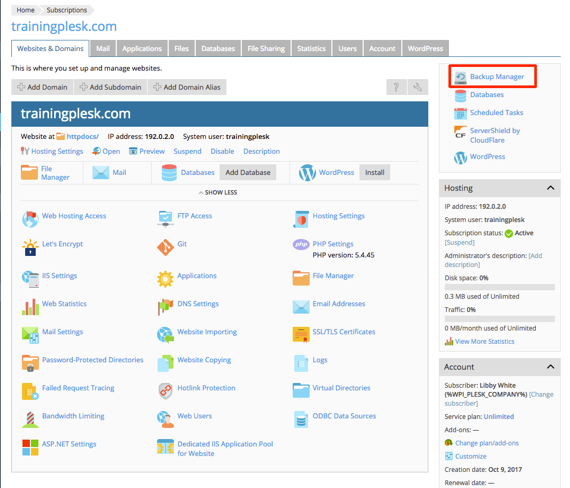This screenshot has height=488, width=570.
Task: Click the Applications gear icon
Action: point(165,279)
